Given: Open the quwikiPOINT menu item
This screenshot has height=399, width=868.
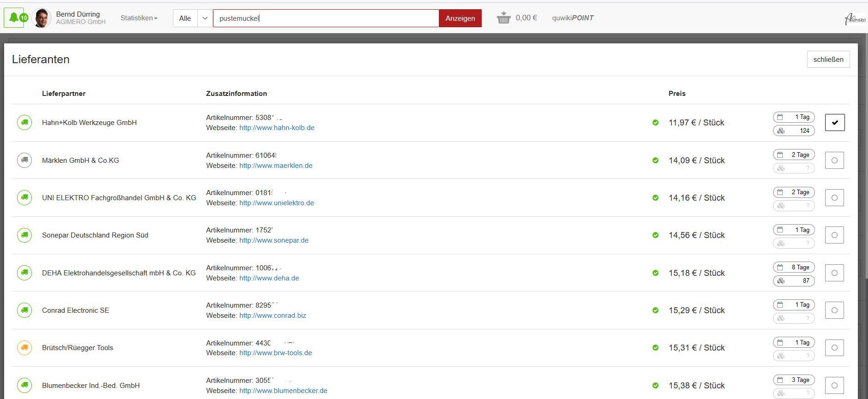Looking at the screenshot, I should [x=573, y=18].
